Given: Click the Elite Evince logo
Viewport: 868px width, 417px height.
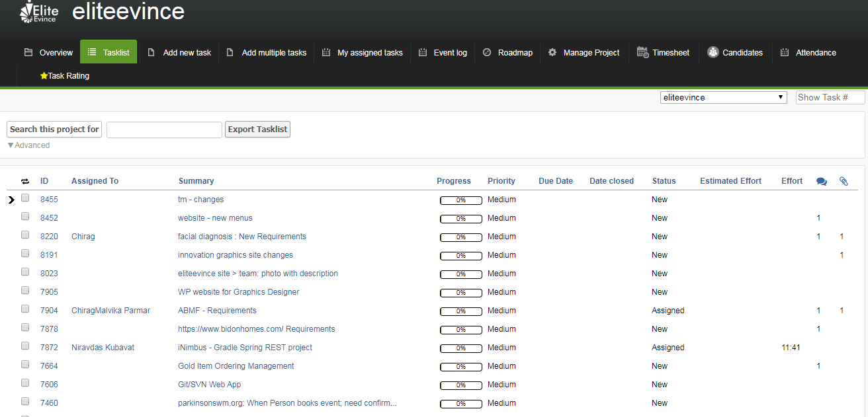Looking at the screenshot, I should point(39,12).
